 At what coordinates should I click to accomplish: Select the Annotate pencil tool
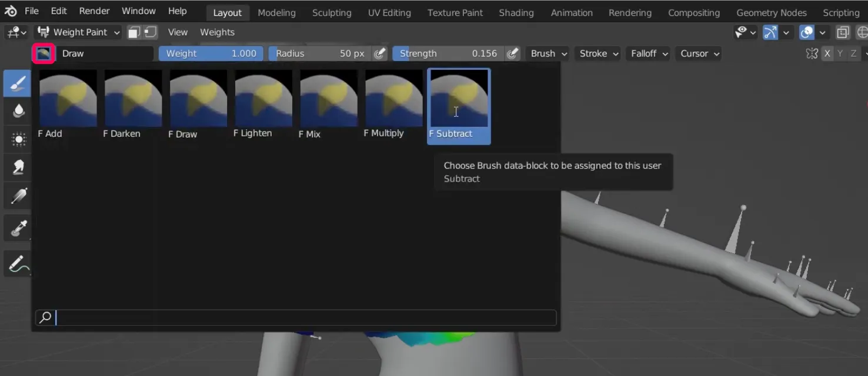(18, 264)
